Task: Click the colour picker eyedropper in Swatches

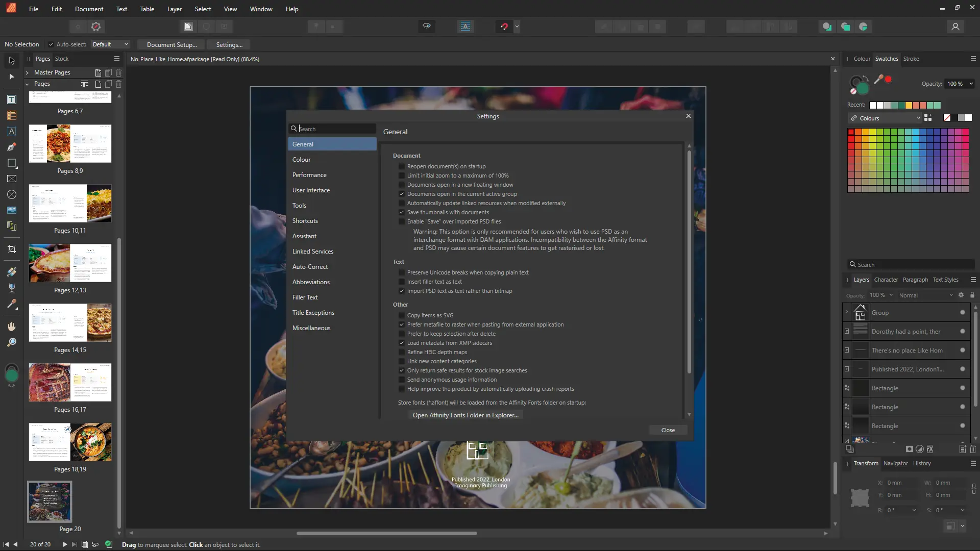Action: [x=878, y=79]
